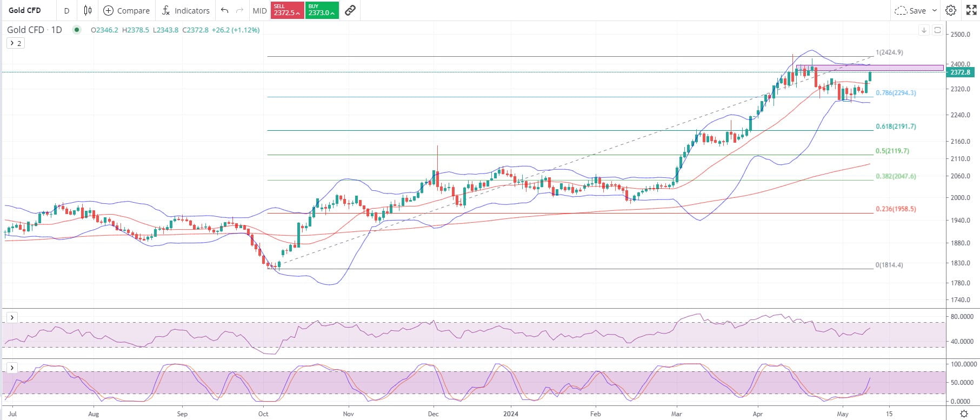Maximize the main chart pane

(x=937, y=30)
